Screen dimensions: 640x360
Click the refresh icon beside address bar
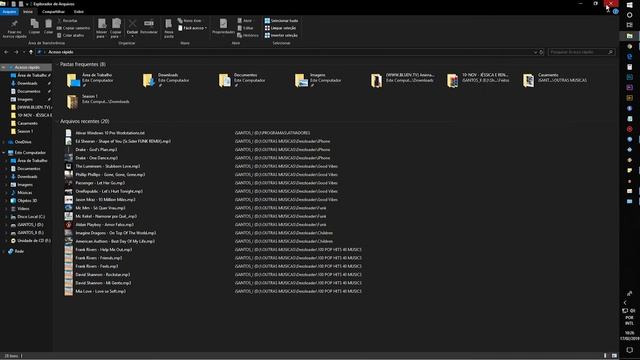541,52
